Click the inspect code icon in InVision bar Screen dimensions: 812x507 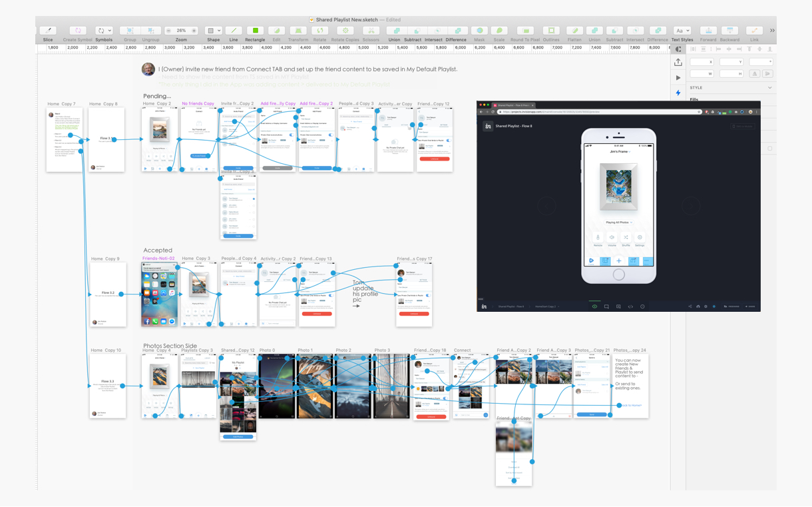click(630, 306)
